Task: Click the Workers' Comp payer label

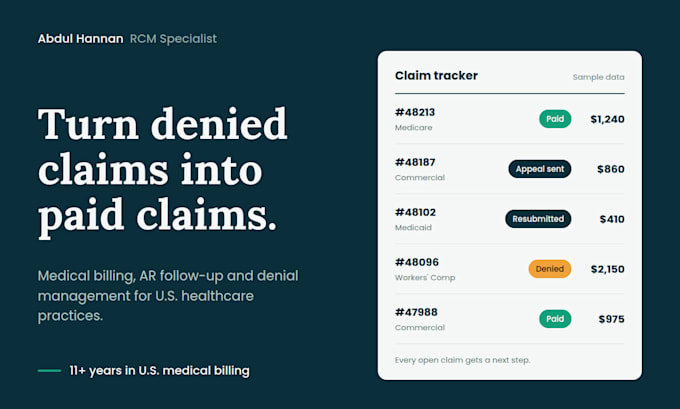Action: pos(425,278)
